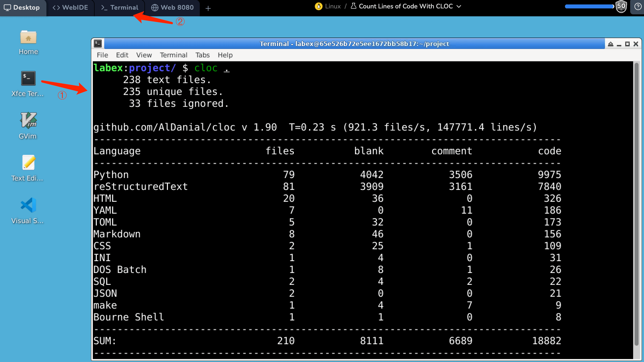Viewport: 644px width, 362px height.
Task: Click the Linux breadcrumb link
Action: 333,6
